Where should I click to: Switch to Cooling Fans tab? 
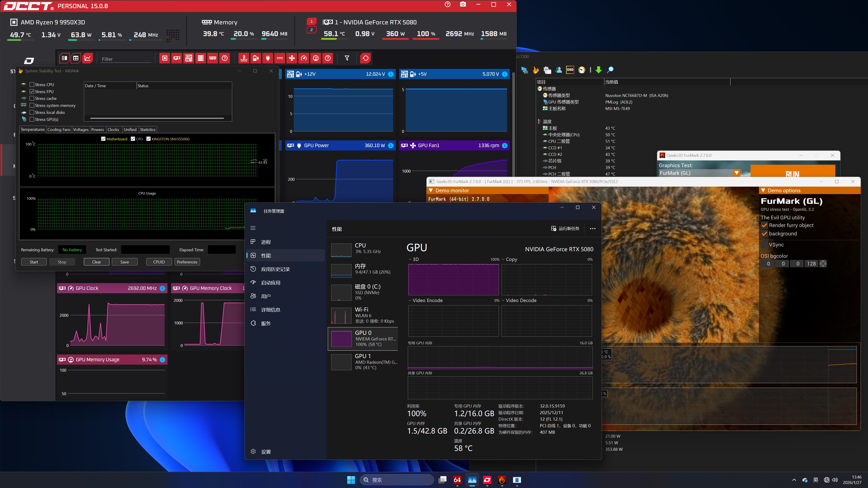59,130
